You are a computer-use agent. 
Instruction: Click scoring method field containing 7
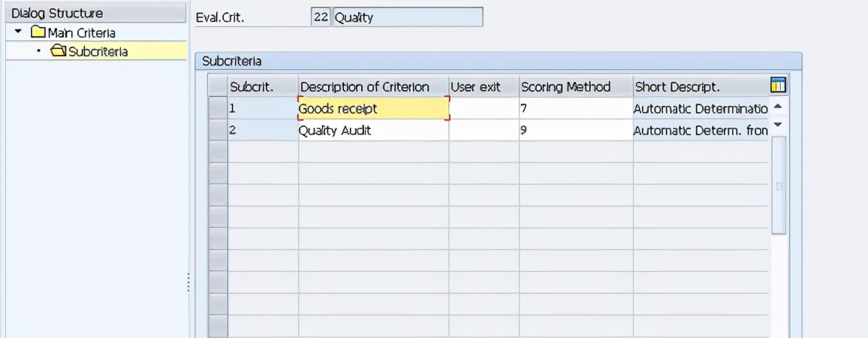(575, 108)
